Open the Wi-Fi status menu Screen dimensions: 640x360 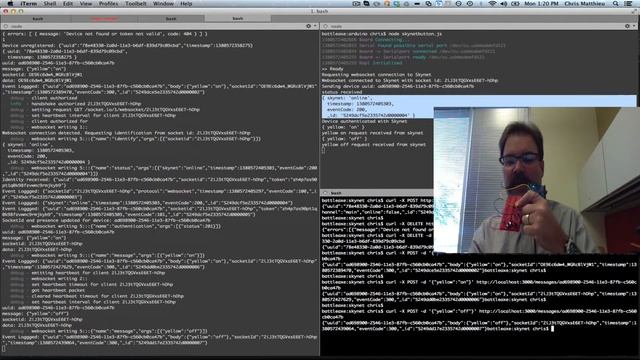click(492, 4)
